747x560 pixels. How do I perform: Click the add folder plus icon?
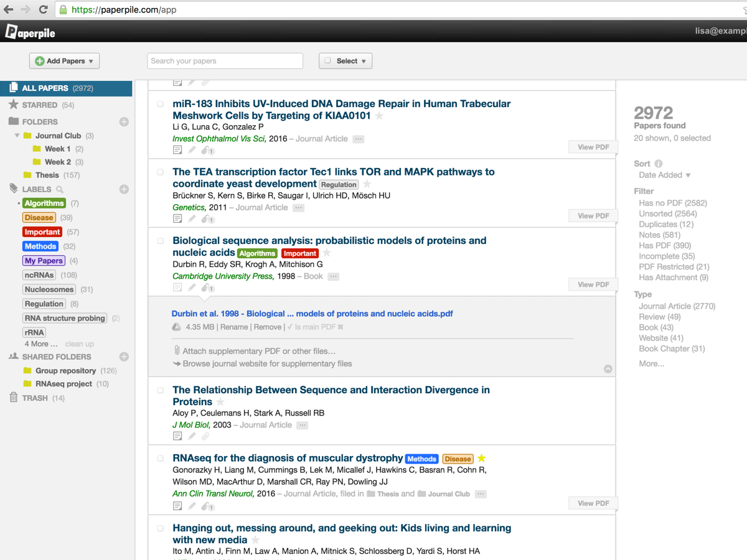(x=124, y=122)
